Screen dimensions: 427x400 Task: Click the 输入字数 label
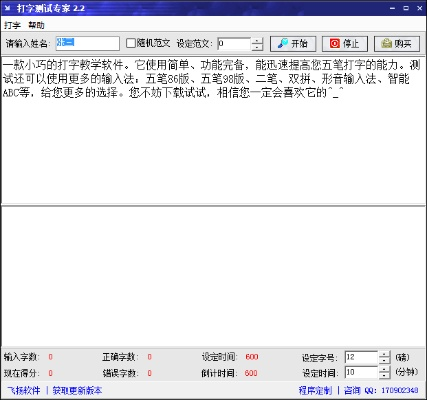[x=22, y=357]
